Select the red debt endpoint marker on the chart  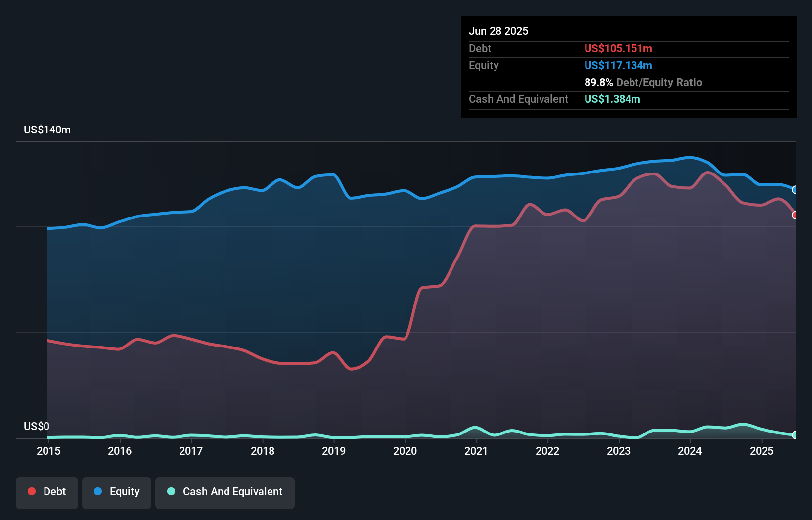(x=795, y=216)
